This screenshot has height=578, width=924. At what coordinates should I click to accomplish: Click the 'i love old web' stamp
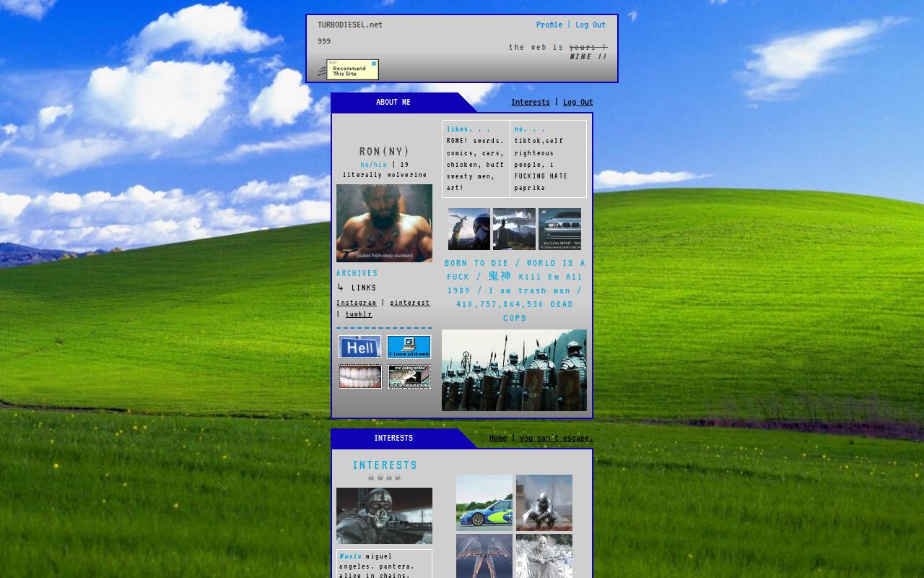(x=409, y=347)
